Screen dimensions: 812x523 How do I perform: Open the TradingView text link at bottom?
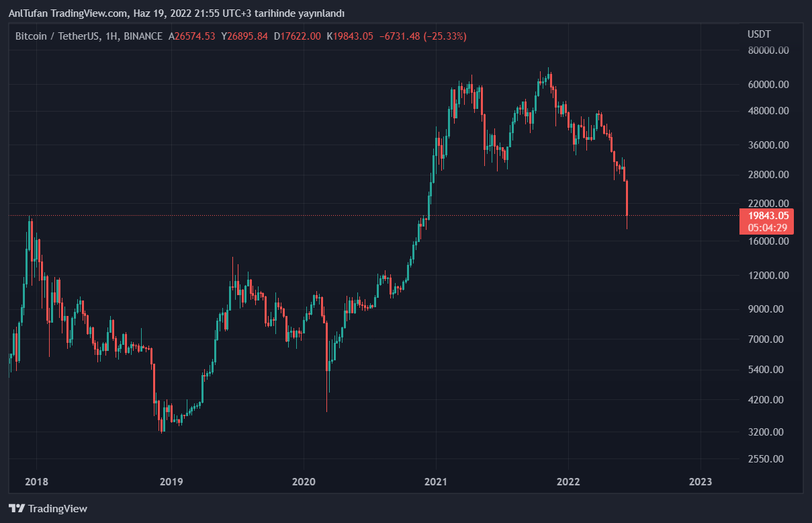point(57,509)
